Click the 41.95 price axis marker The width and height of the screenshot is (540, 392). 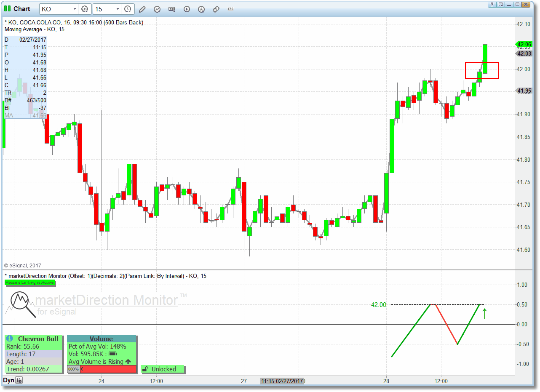click(523, 91)
